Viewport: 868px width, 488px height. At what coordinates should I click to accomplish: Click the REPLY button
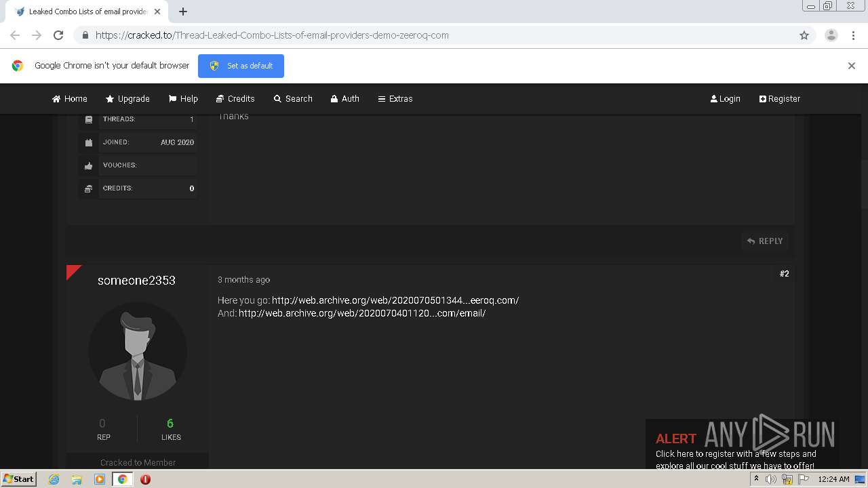coord(765,241)
